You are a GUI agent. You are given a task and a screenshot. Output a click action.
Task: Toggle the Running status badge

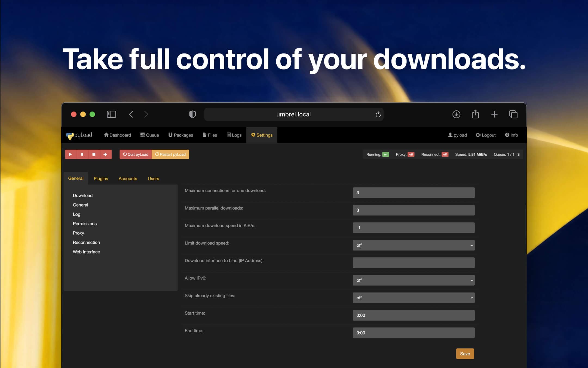pos(386,154)
